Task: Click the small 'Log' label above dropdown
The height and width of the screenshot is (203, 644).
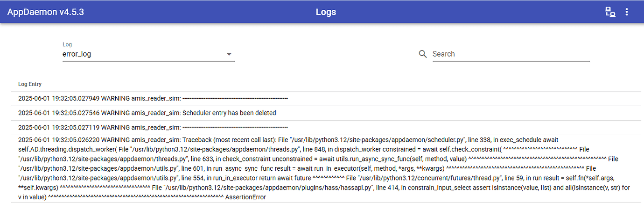Action: coord(67,44)
